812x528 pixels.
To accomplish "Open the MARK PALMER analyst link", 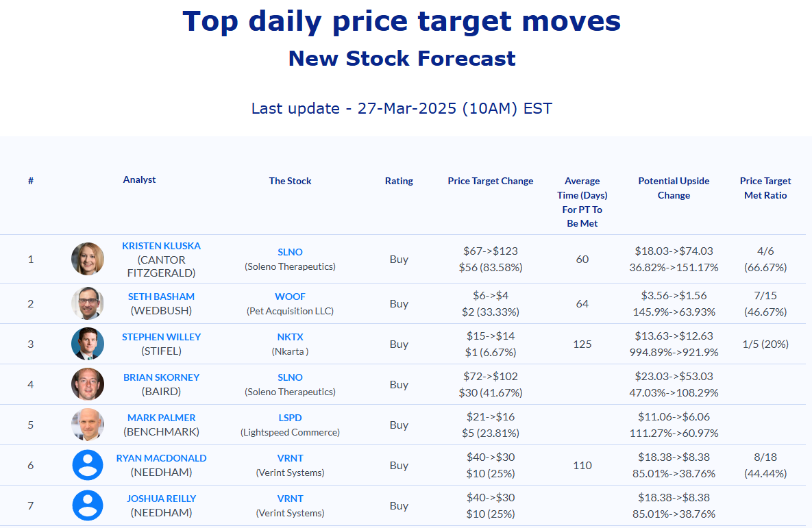I will 161,418.
